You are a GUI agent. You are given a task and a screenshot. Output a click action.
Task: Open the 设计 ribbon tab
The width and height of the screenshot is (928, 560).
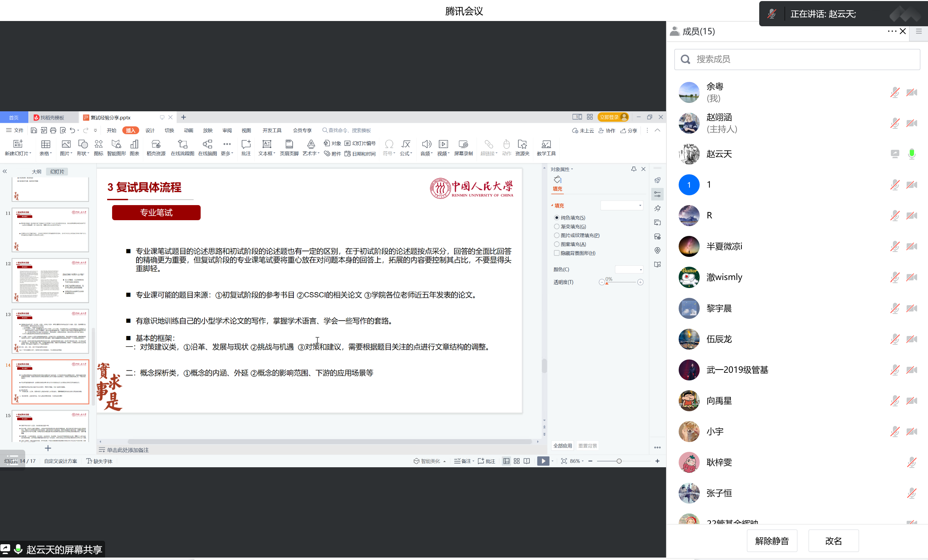150,131
